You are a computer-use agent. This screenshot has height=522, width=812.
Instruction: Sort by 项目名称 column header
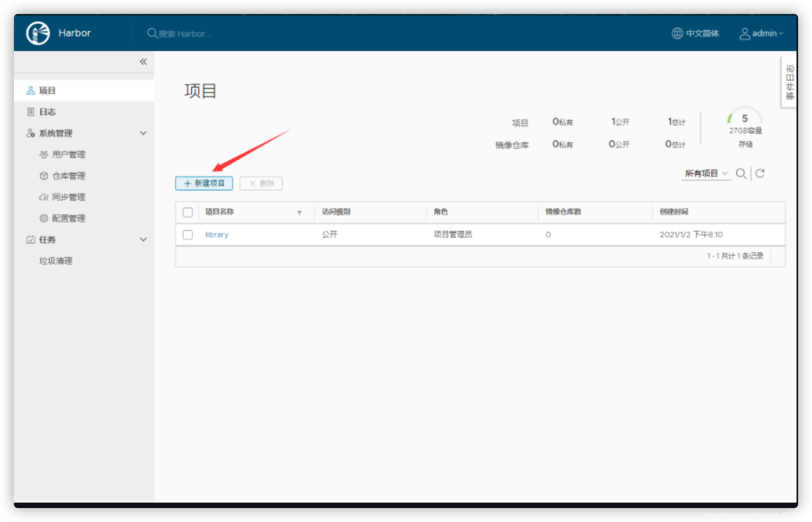219,212
